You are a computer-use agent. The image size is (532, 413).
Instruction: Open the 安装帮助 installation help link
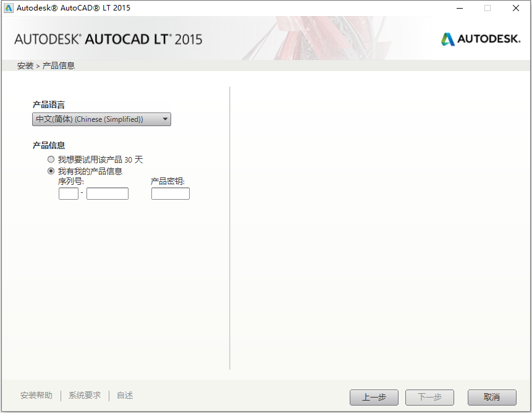[x=36, y=396]
